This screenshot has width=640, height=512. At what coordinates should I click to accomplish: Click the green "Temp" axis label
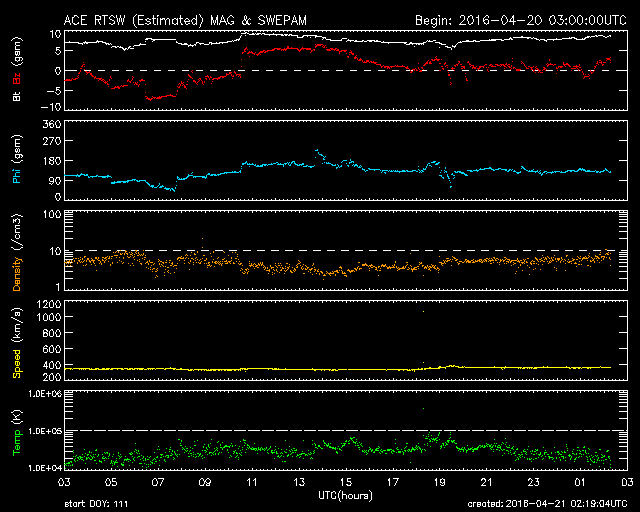pos(17,441)
